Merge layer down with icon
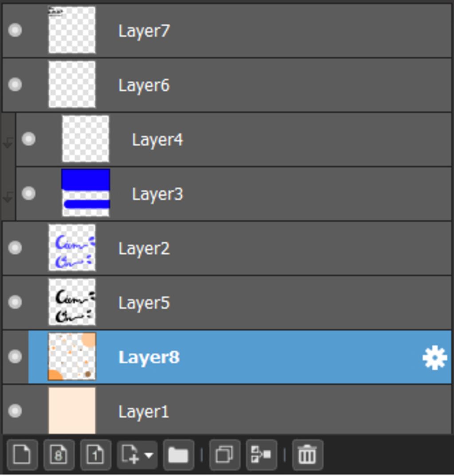This screenshot has width=454, height=476. tap(261, 454)
